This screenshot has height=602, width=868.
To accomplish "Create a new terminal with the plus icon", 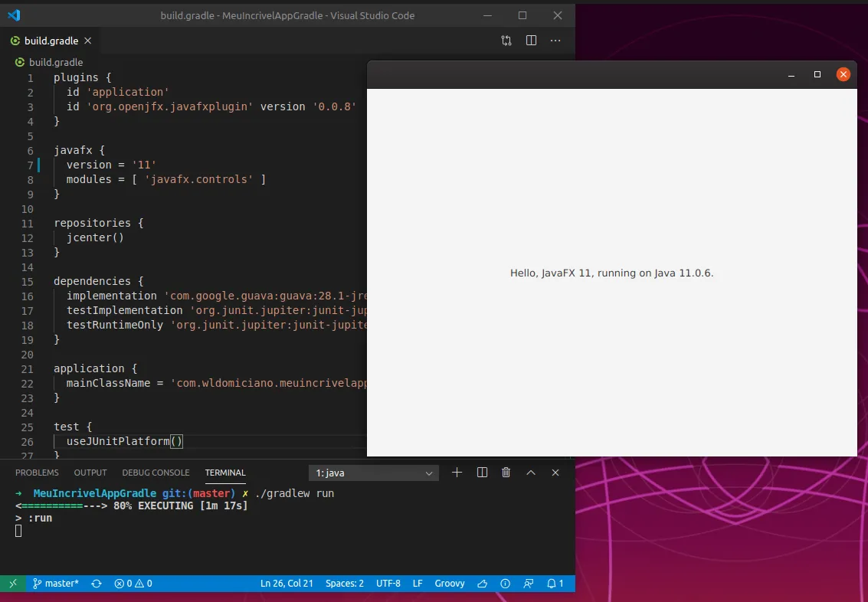I will (x=457, y=473).
